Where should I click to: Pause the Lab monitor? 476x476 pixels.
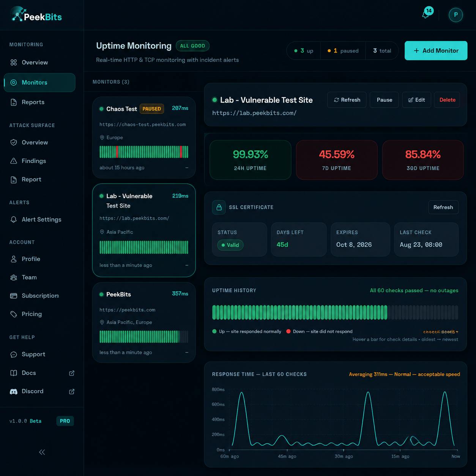point(384,100)
